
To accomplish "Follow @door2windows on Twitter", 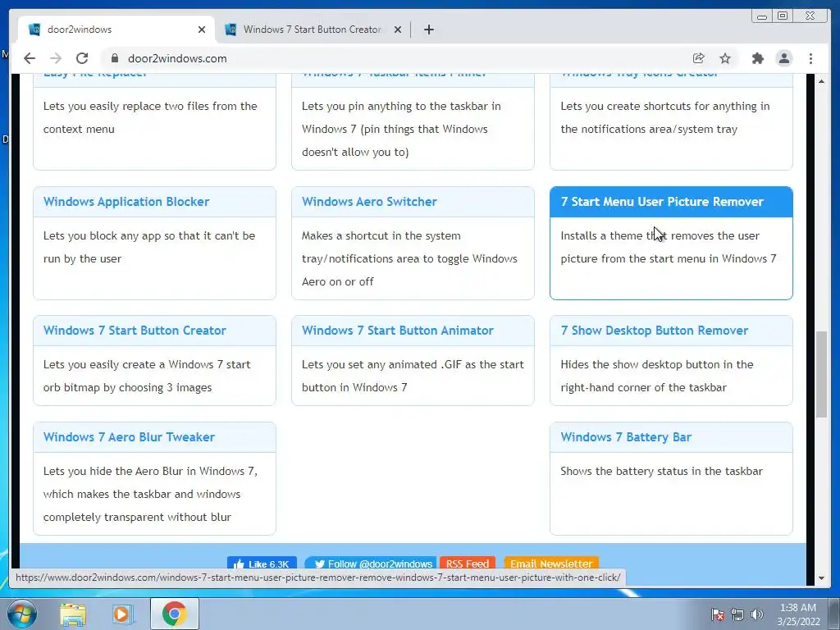I will 370,563.
